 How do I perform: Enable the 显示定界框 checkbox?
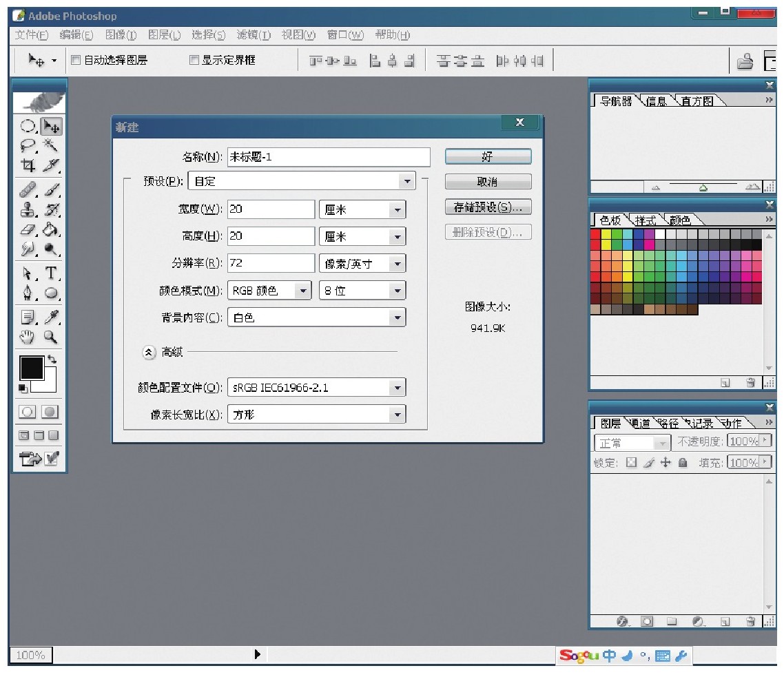click(x=194, y=60)
